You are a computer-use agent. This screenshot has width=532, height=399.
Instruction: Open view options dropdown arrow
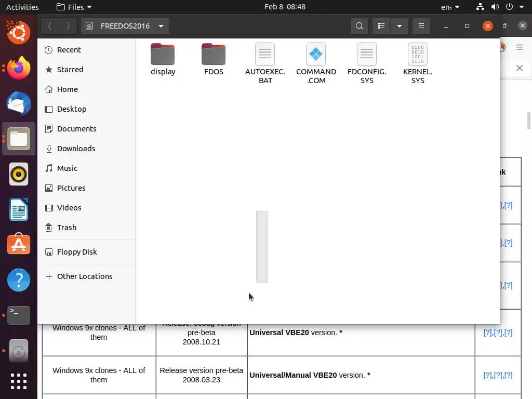coord(400,26)
